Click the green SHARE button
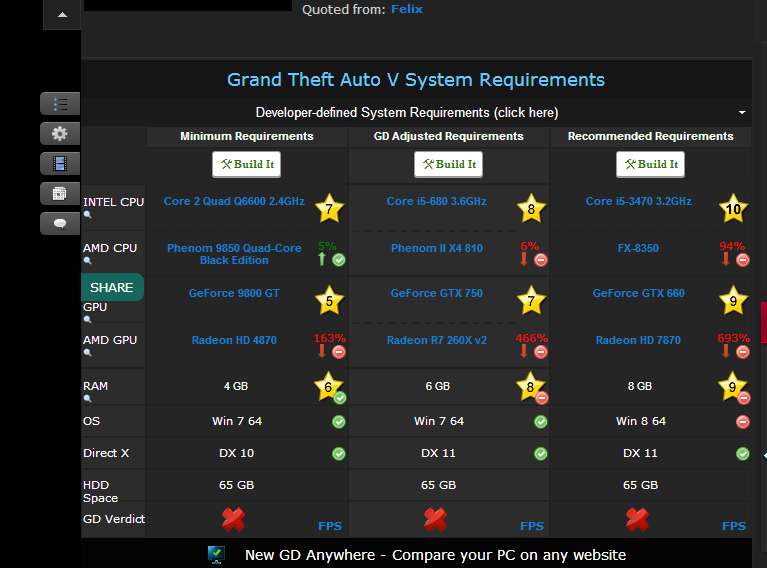Viewport: 767px width, 568px height. (x=112, y=287)
